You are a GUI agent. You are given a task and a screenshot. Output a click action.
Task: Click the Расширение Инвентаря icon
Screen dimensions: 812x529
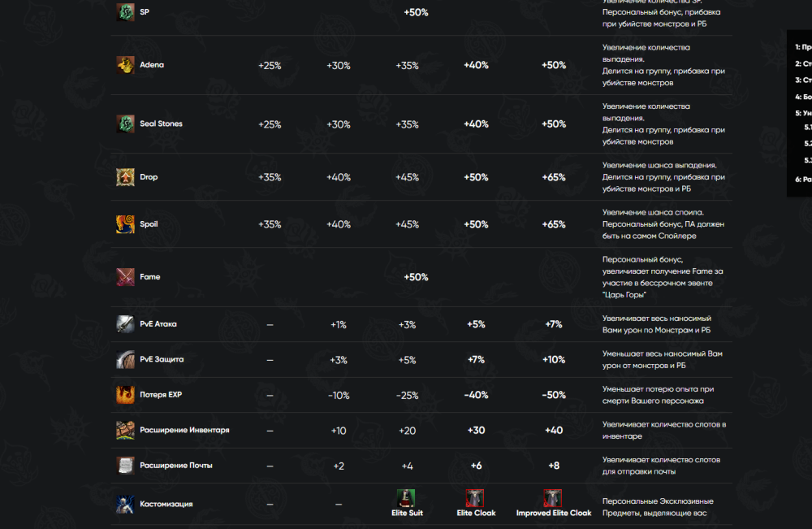click(125, 430)
